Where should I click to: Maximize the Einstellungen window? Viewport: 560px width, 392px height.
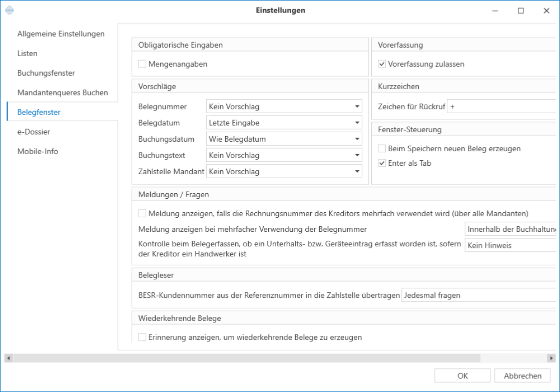(x=520, y=11)
